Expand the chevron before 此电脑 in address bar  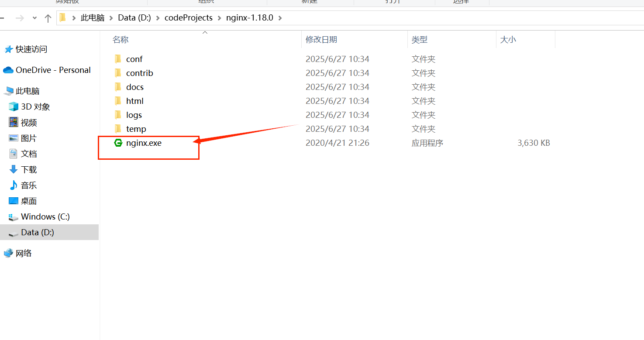pos(74,18)
